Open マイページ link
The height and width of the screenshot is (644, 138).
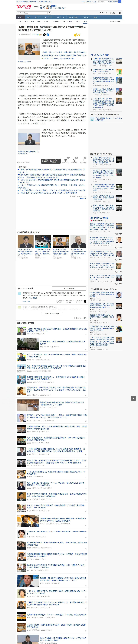(x=103, y=13)
